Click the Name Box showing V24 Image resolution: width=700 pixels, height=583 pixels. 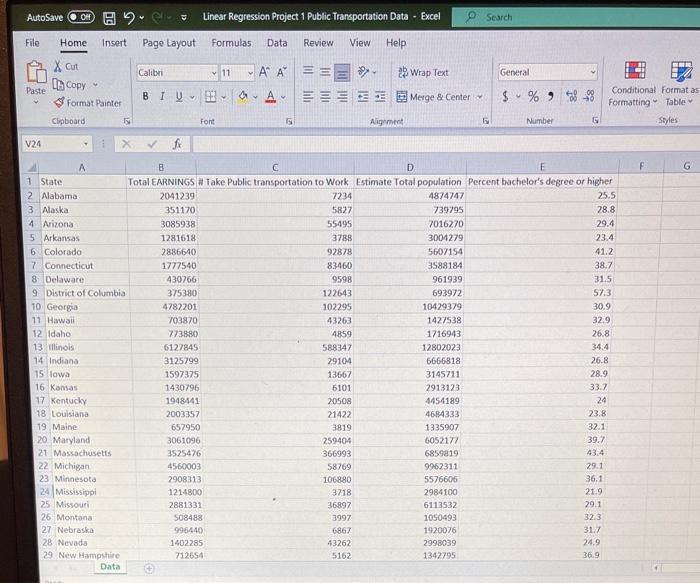point(56,144)
